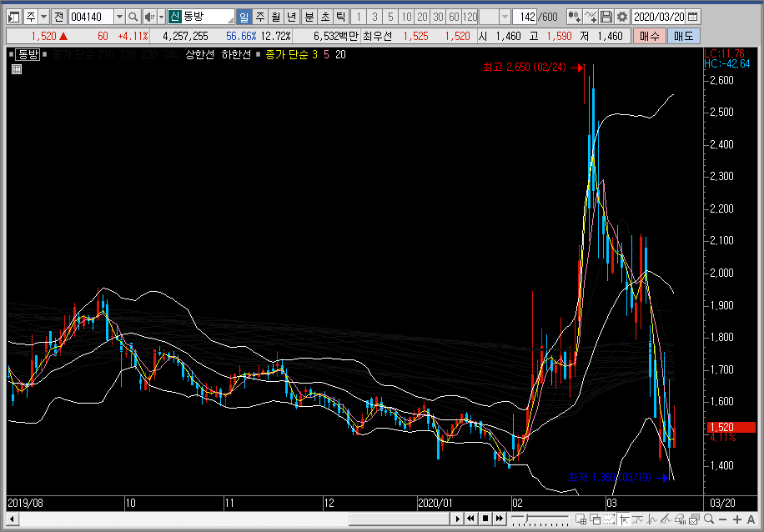Click the 최우선 price label
Image resolution: width=764 pixels, height=532 pixels.
click(x=378, y=36)
